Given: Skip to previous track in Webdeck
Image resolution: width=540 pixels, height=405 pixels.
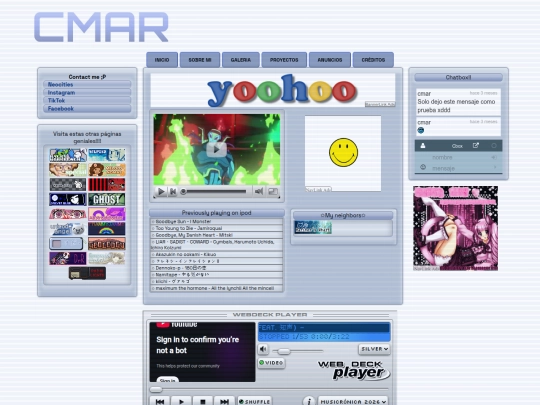Looking at the screenshot, I should (x=159, y=401).
